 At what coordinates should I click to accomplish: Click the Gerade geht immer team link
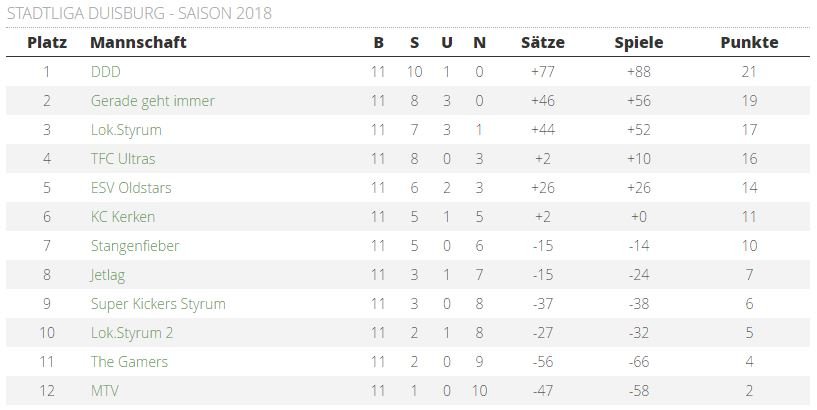pyautogui.click(x=152, y=101)
